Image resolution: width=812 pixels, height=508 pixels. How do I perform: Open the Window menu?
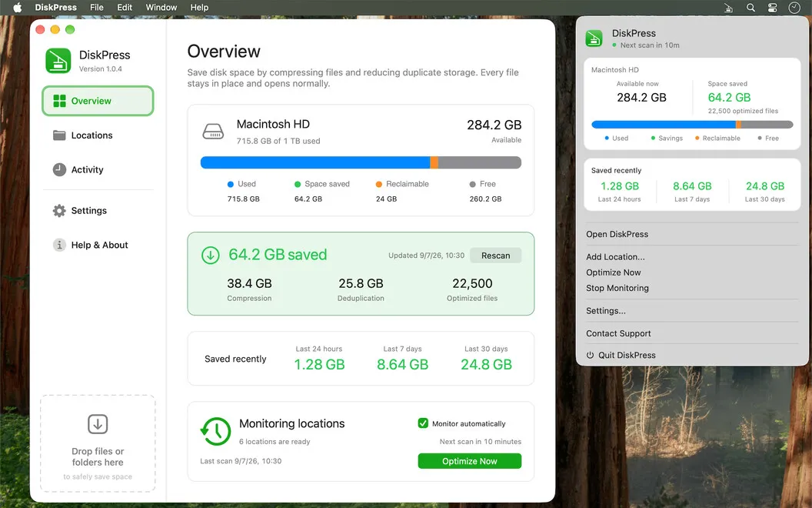tap(161, 7)
